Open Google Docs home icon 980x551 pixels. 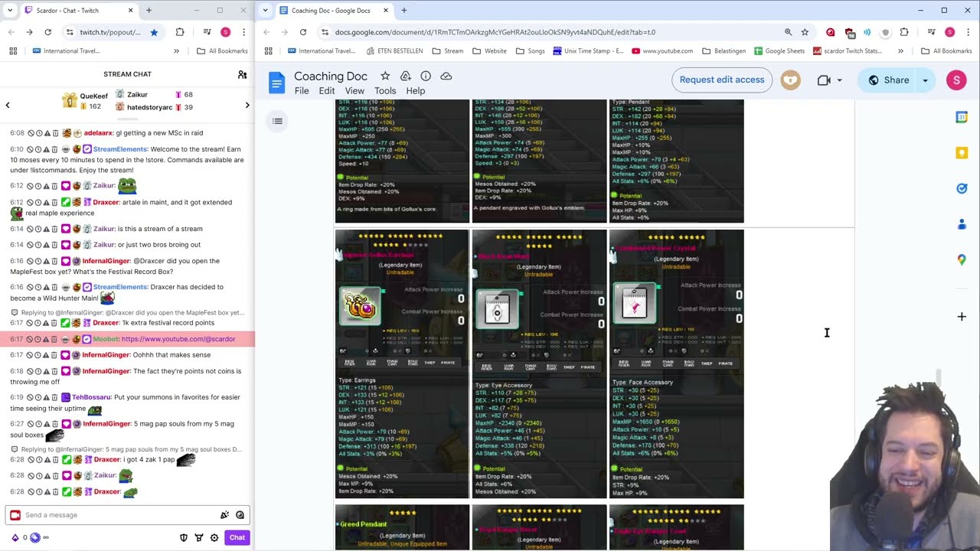(276, 81)
